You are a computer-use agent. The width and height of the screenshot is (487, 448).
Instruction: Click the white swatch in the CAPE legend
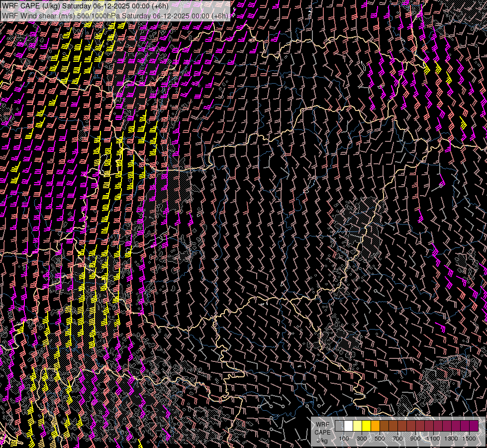348,426
